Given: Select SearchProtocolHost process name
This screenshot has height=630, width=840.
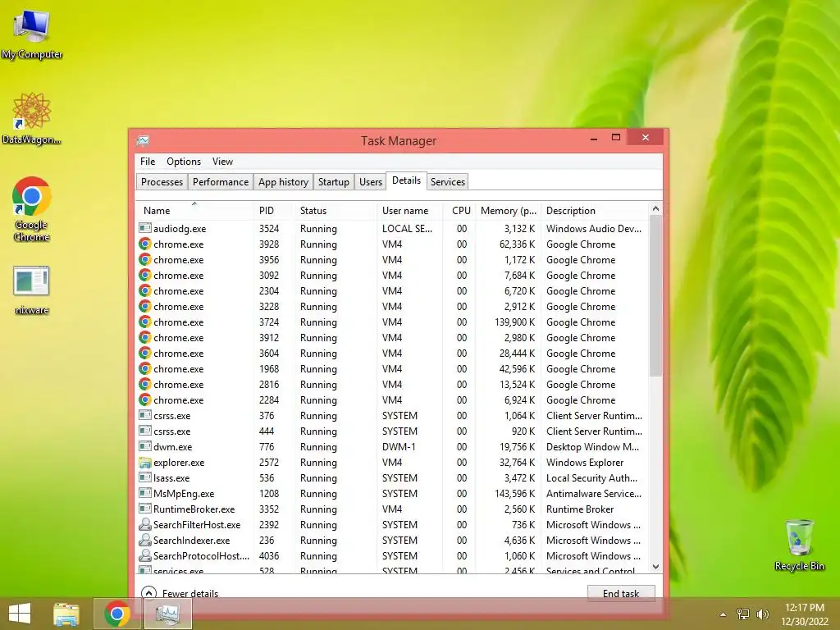Looking at the screenshot, I should tap(201, 555).
